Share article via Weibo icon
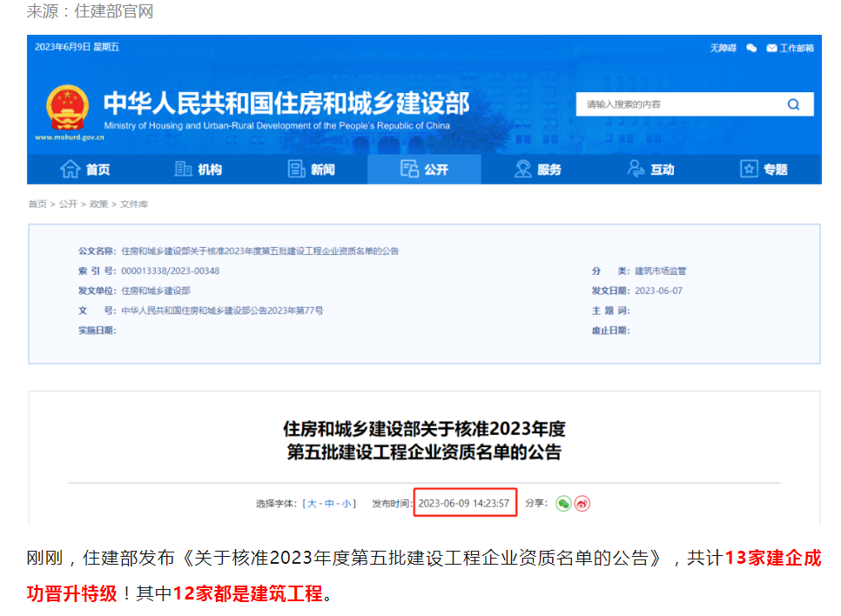Image resolution: width=841 pixels, height=616 pixels. 582,503
